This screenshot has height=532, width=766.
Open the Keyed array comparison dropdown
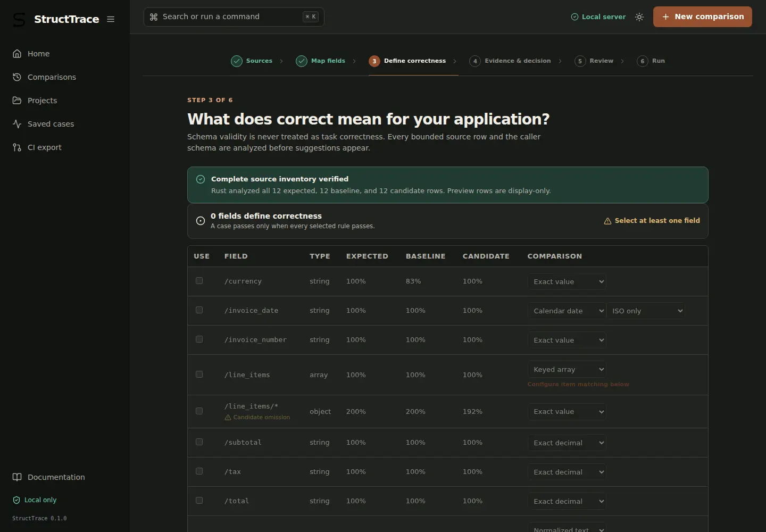pyautogui.click(x=567, y=369)
